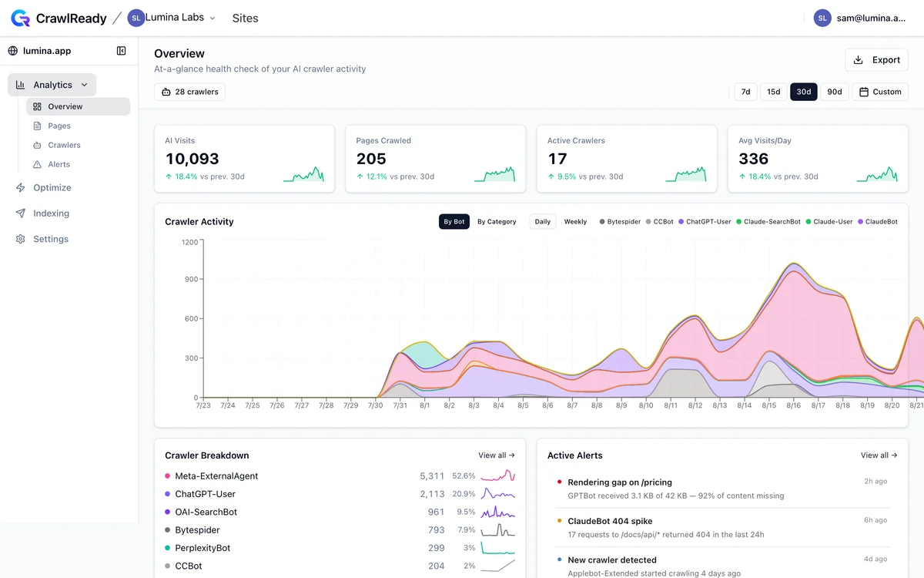Set chart granularity to Daily
This screenshot has height=578, width=924.
543,221
